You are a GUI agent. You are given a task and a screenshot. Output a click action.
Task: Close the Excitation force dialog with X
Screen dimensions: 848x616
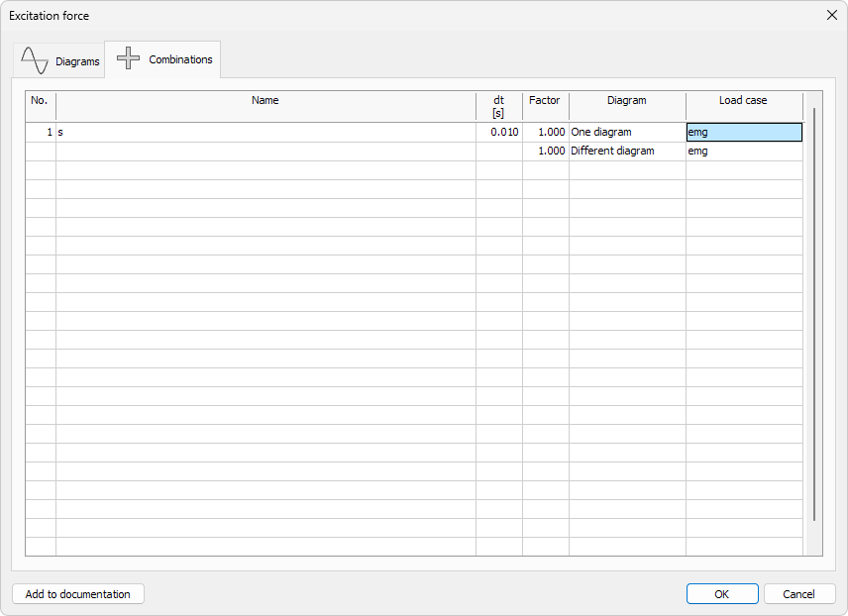coord(830,15)
